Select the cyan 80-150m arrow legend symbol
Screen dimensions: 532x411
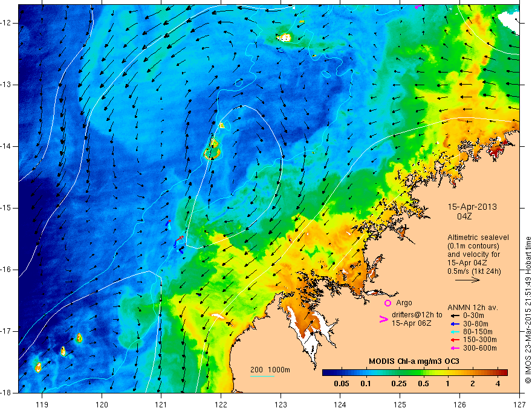pos(454,332)
